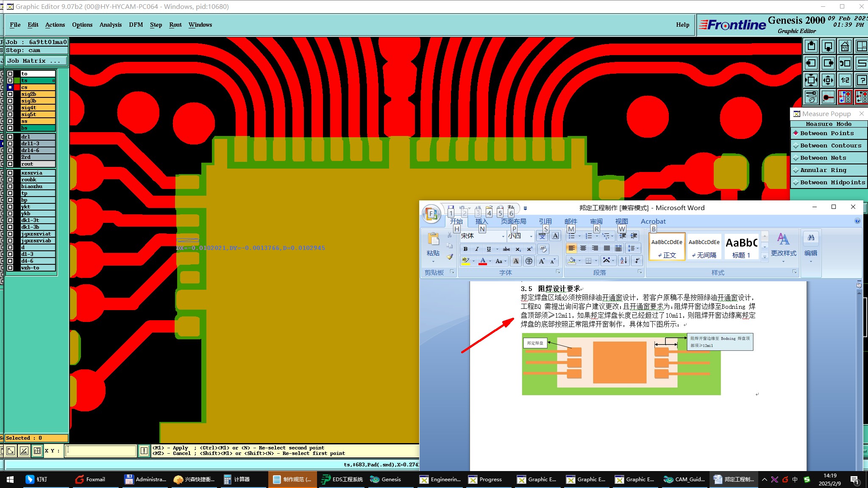Screen dimensions: 868x488
Task: Open the font size dropdown showing 小四
Action: [x=531, y=236]
